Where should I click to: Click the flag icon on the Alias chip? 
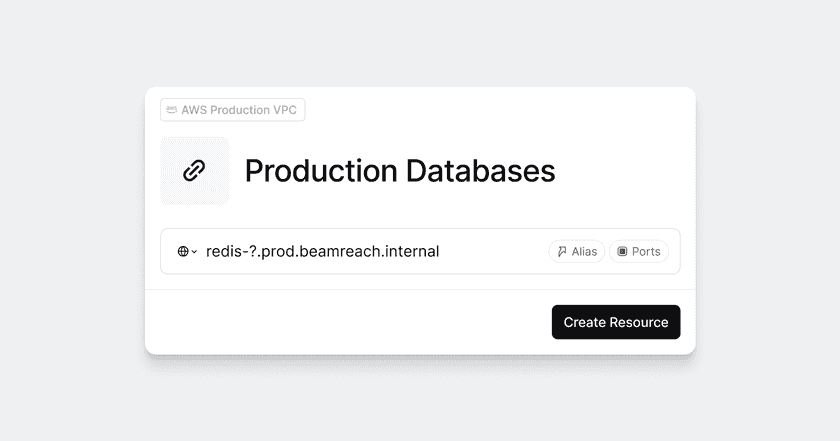pyautogui.click(x=562, y=252)
